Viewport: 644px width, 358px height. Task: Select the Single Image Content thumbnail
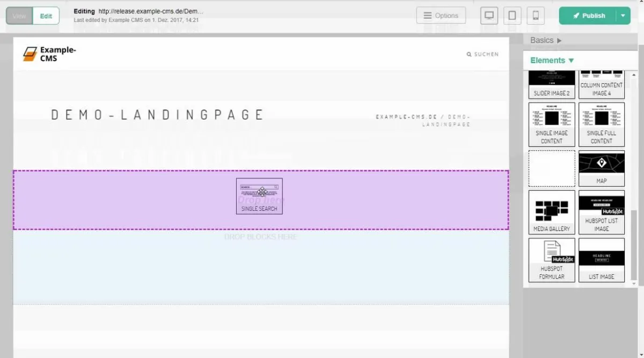click(x=551, y=124)
